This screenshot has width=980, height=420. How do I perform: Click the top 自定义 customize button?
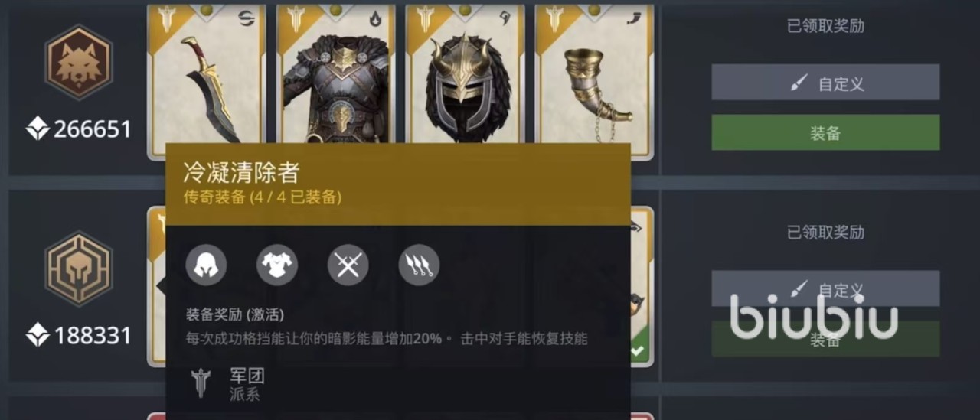(825, 83)
